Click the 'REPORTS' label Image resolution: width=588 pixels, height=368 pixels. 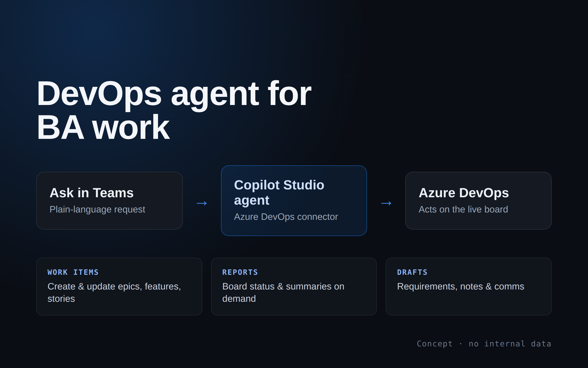coord(240,272)
